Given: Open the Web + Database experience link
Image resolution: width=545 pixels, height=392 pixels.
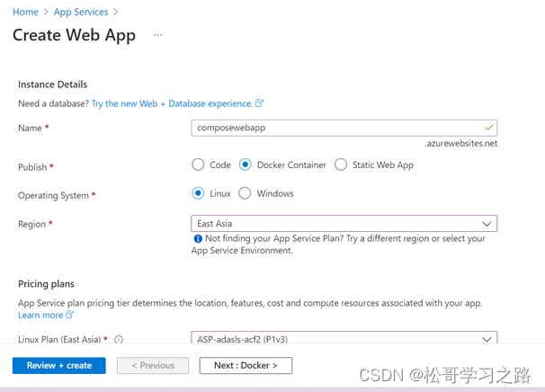Looking at the screenshot, I should tap(172, 103).
